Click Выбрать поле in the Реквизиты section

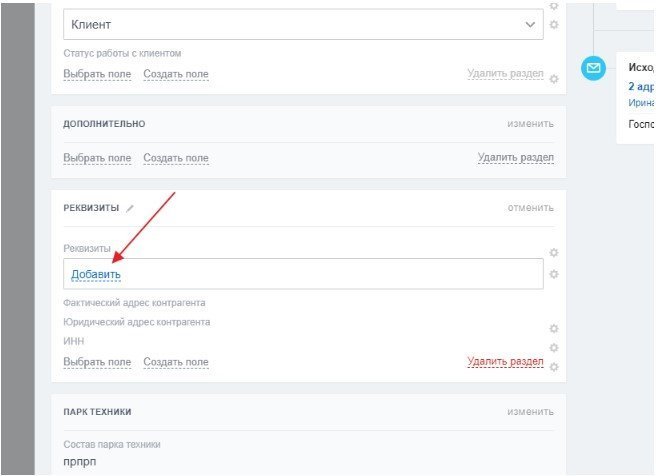point(97,362)
